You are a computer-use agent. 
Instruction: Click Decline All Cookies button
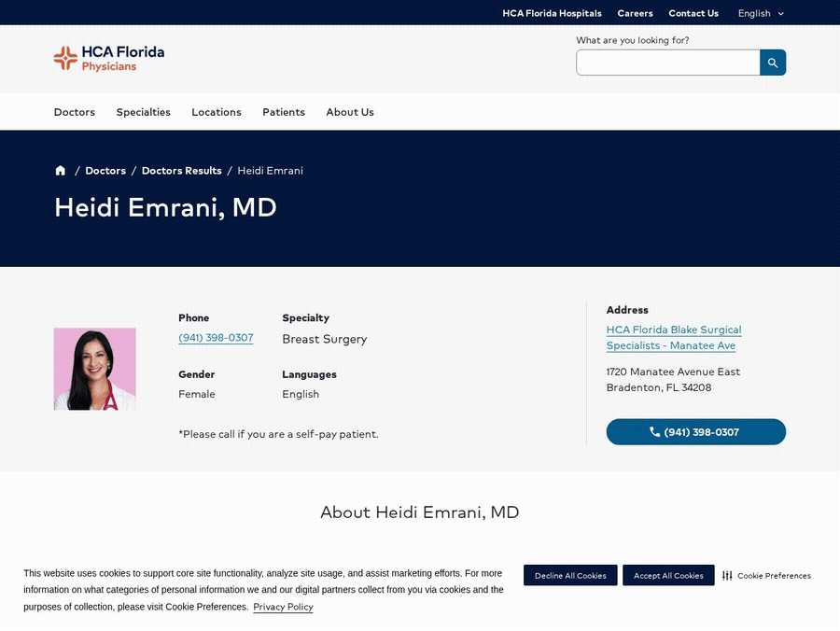570,575
